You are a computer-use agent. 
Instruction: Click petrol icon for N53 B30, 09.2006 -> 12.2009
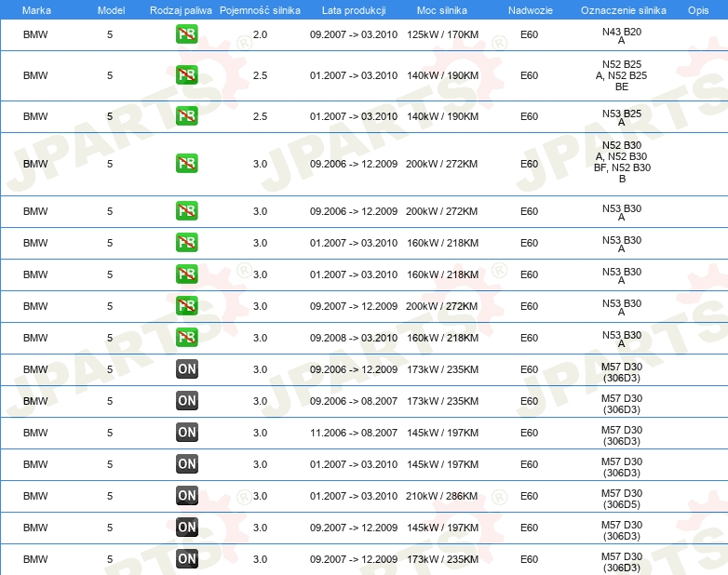coord(186,210)
